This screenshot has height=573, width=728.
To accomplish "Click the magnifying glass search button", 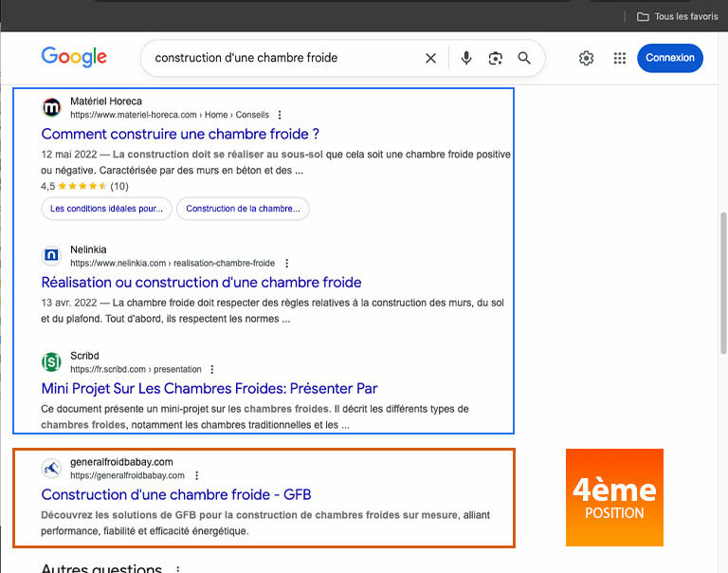I will [x=524, y=58].
